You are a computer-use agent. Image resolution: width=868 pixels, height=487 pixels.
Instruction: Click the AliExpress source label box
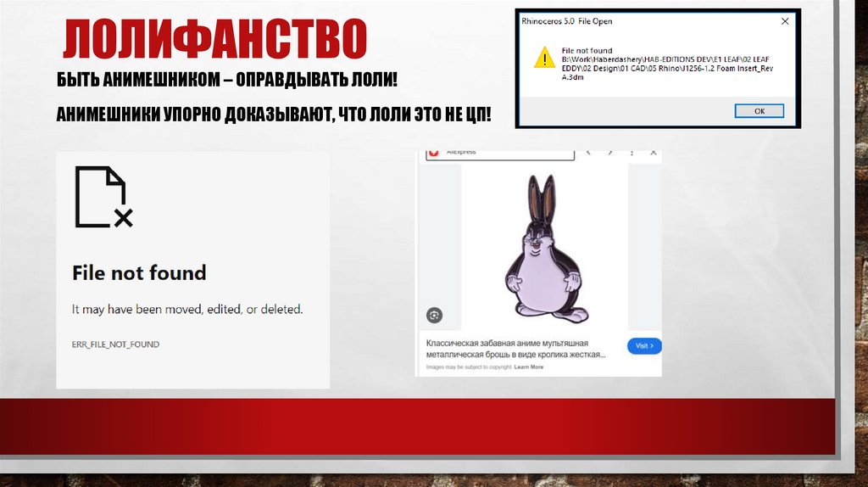pyautogui.click(x=500, y=154)
